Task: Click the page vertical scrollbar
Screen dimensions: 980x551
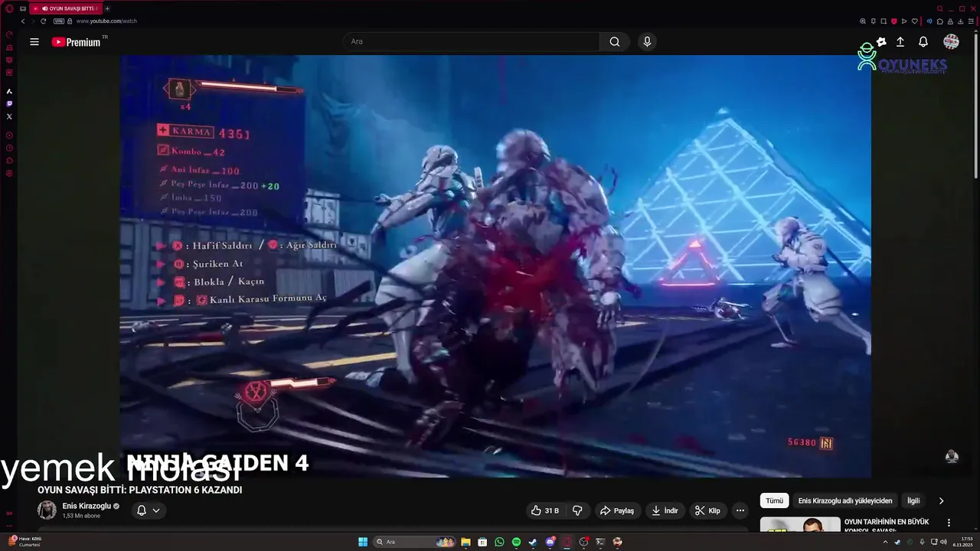Action: click(975, 107)
